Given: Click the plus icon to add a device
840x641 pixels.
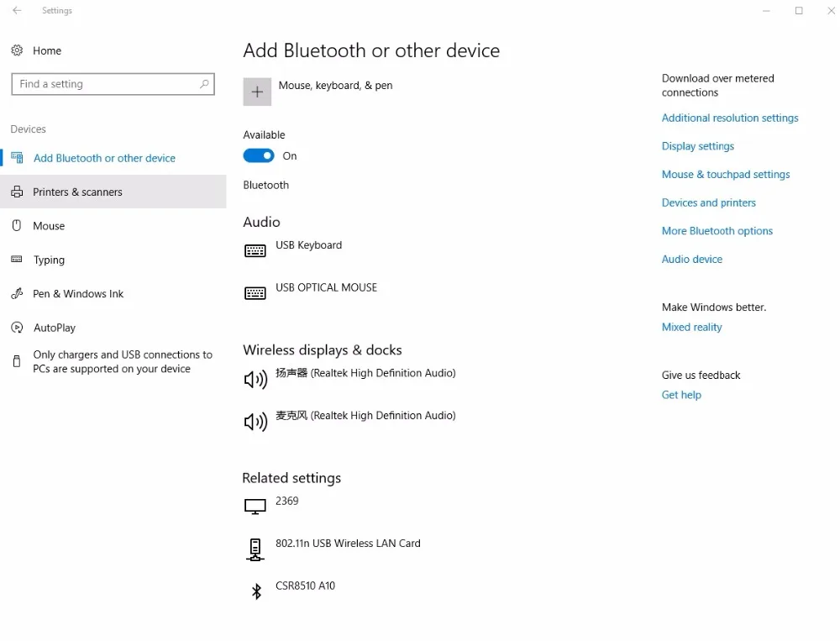Looking at the screenshot, I should (x=257, y=92).
